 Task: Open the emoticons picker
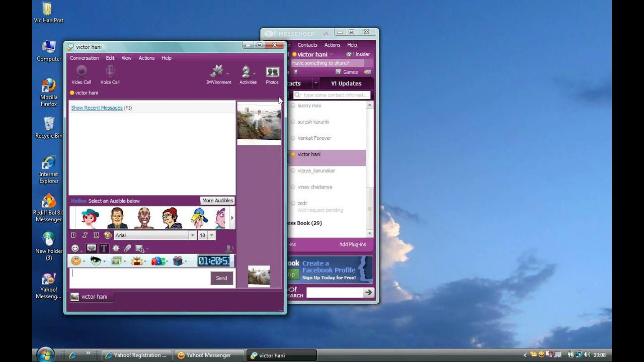click(x=75, y=248)
